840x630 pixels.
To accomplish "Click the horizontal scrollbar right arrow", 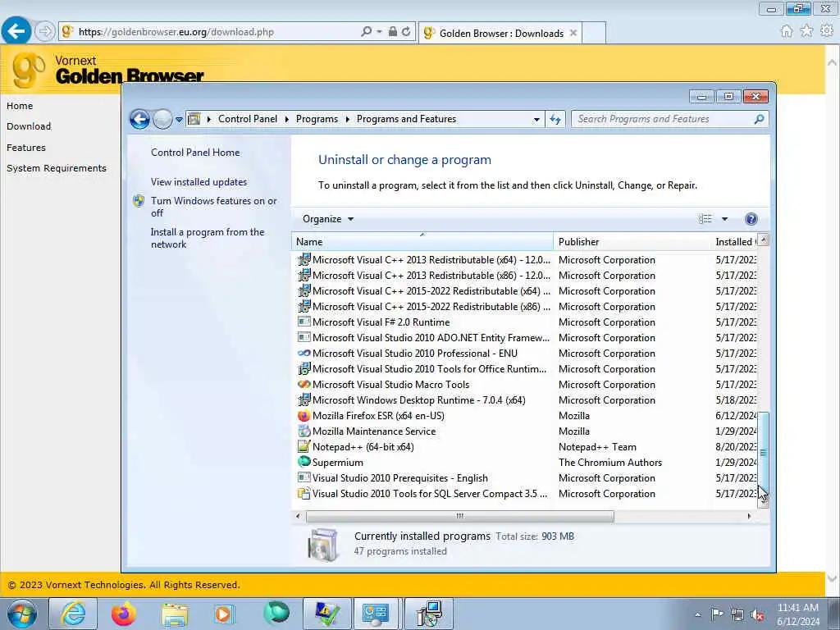I will [x=749, y=517].
